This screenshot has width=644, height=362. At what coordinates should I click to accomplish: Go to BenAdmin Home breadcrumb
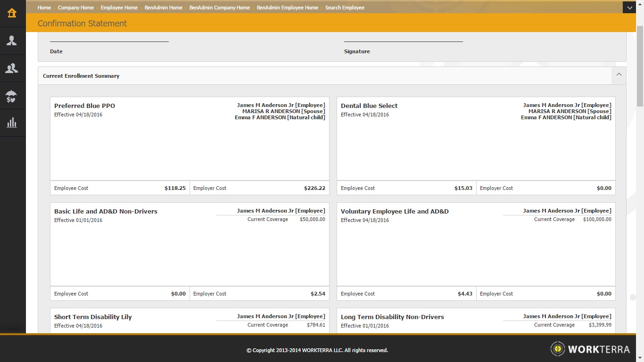coord(164,8)
